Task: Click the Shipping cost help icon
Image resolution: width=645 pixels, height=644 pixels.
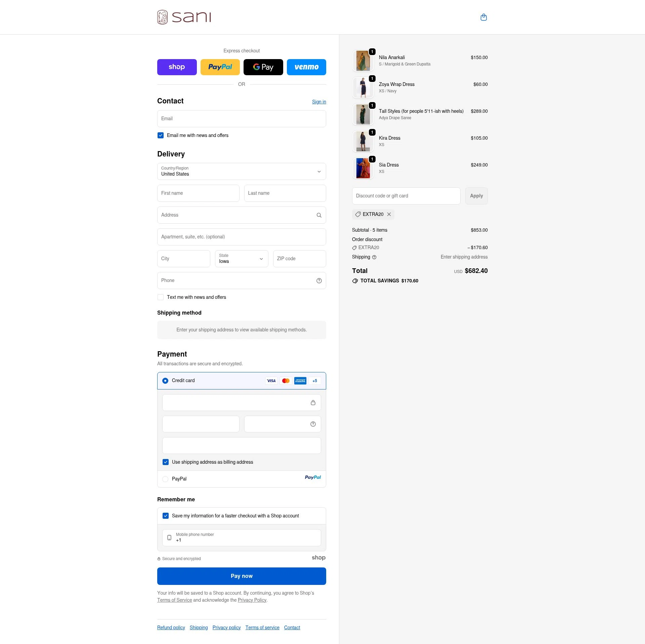Action: click(374, 257)
